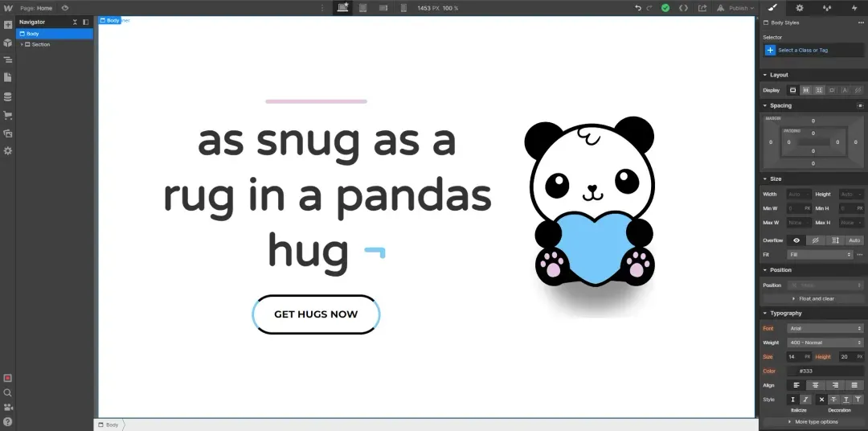Expand More type options
Viewport: 868px width, 431px height.
pos(813,421)
